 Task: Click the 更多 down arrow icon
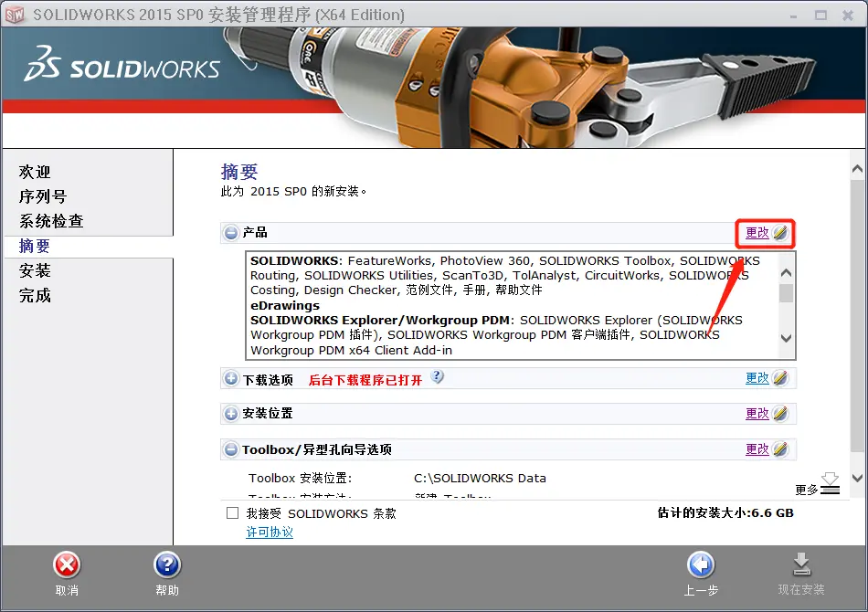830,483
